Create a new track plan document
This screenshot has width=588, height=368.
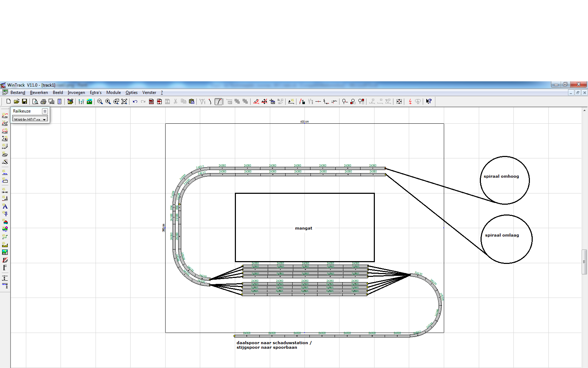(x=8, y=101)
